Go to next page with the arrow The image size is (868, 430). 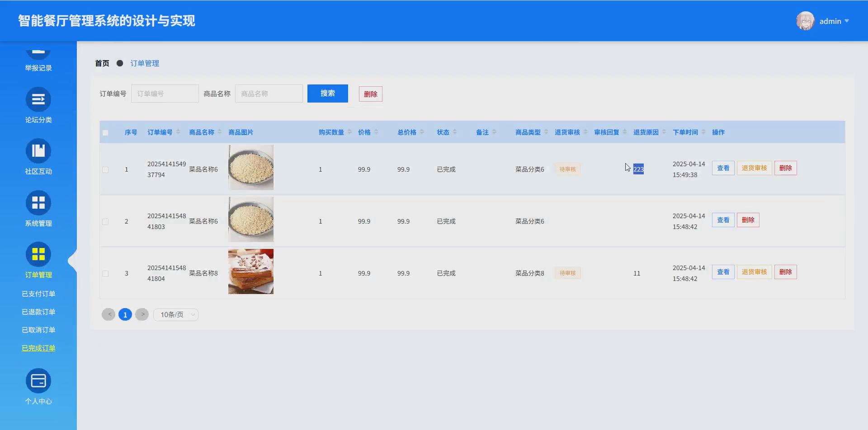coord(142,314)
